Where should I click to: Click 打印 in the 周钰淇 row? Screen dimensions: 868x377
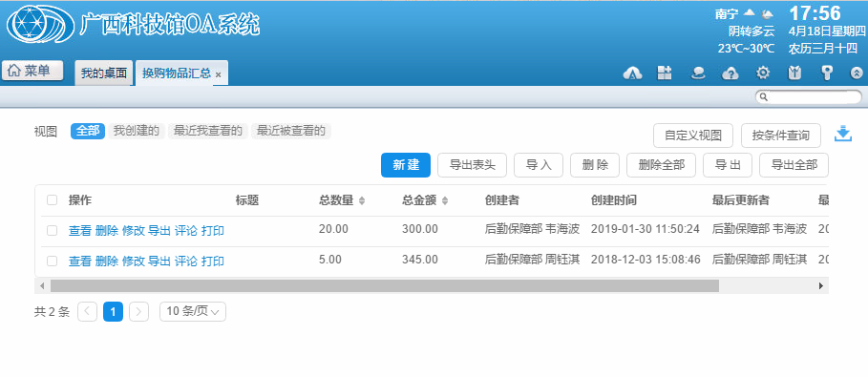pos(213,262)
